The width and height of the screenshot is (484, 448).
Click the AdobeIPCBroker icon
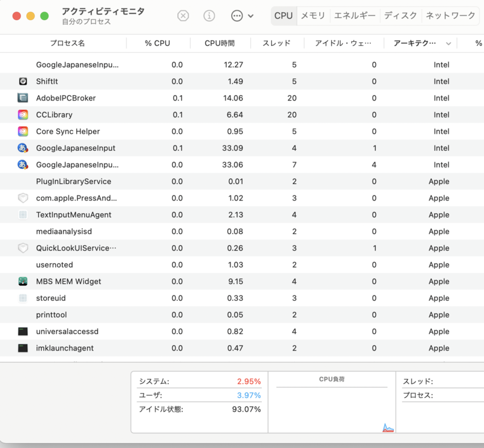click(23, 98)
